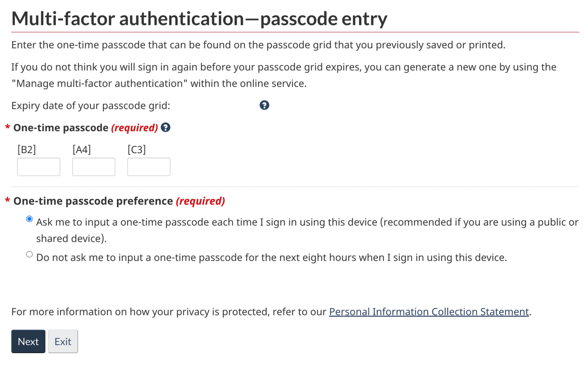Click the [B2] grid label

pyautogui.click(x=26, y=150)
